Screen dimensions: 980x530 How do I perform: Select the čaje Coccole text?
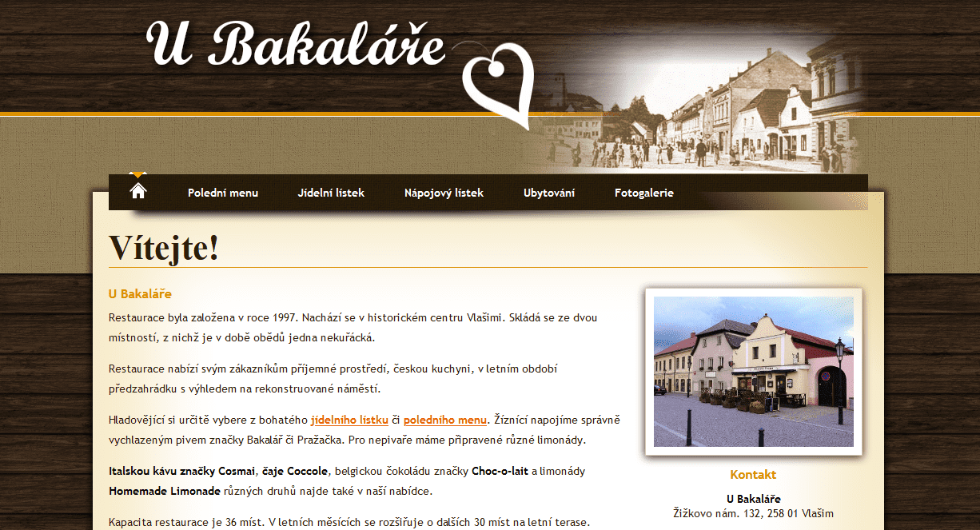[295, 471]
